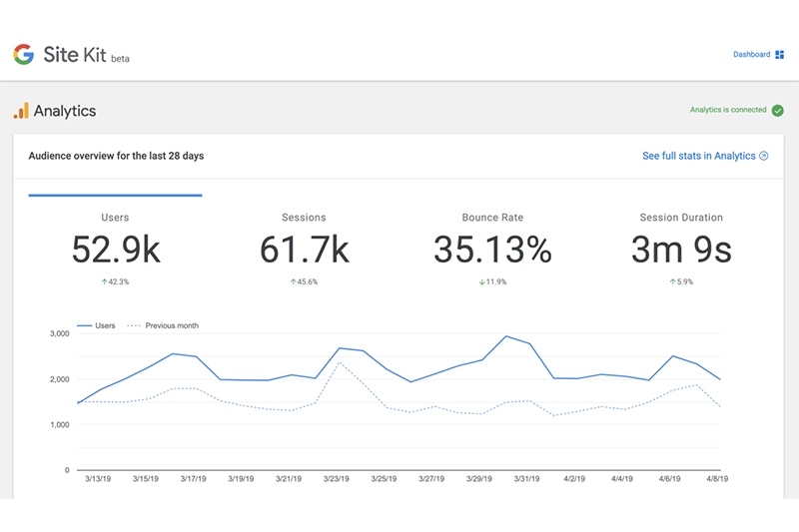Image resolution: width=799 pixels, height=532 pixels.
Task: Click the Previous month legend entry
Action: tap(163, 325)
